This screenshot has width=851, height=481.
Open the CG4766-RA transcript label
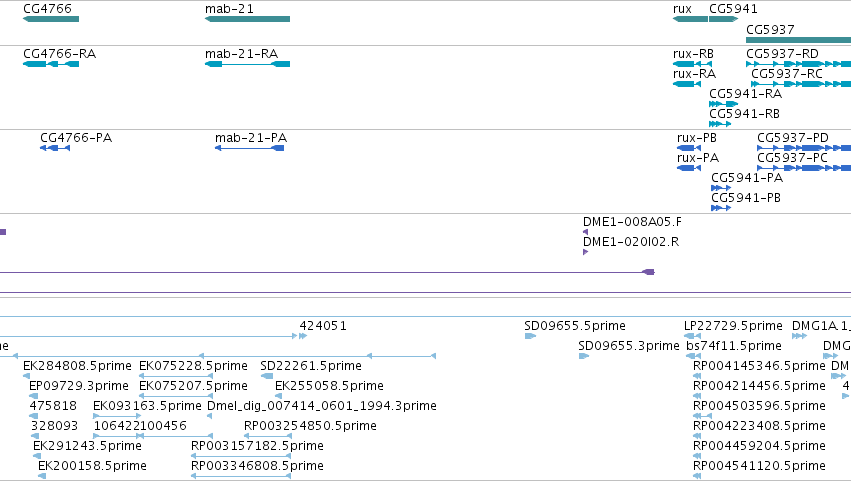point(60,54)
